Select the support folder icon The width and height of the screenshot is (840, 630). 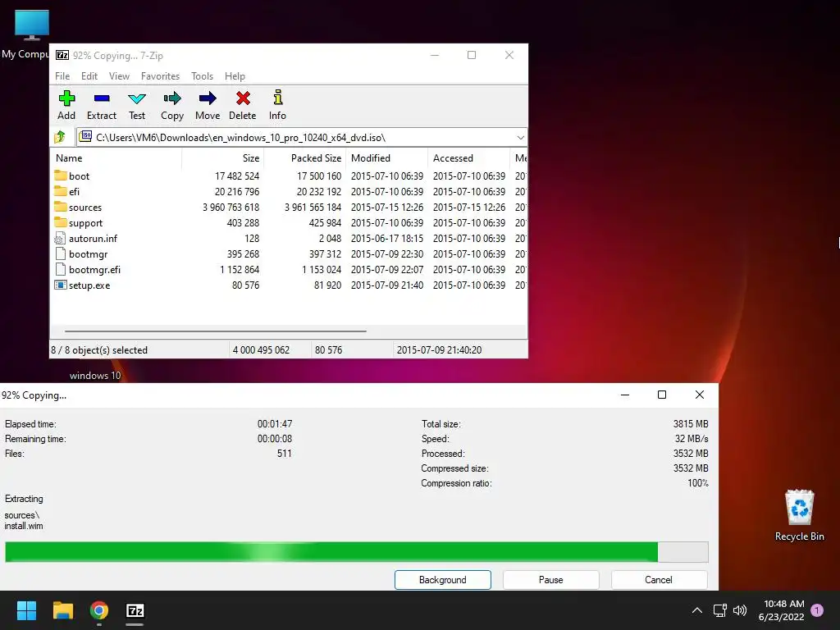click(61, 222)
